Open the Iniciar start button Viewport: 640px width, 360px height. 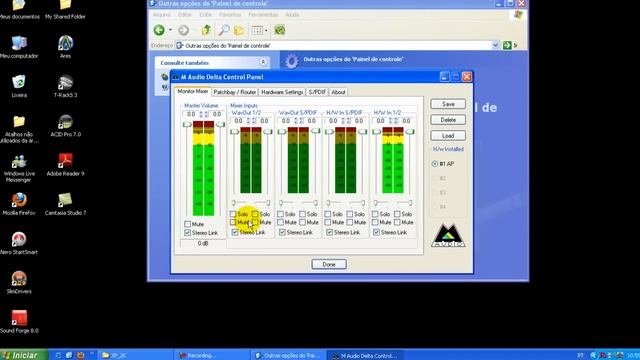[x=24, y=355]
